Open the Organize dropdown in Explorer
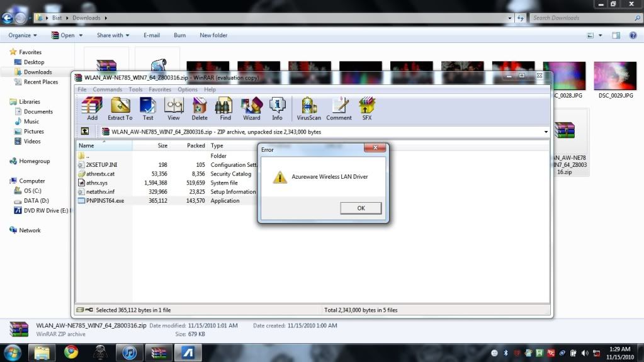This screenshot has width=644, height=362. point(23,35)
